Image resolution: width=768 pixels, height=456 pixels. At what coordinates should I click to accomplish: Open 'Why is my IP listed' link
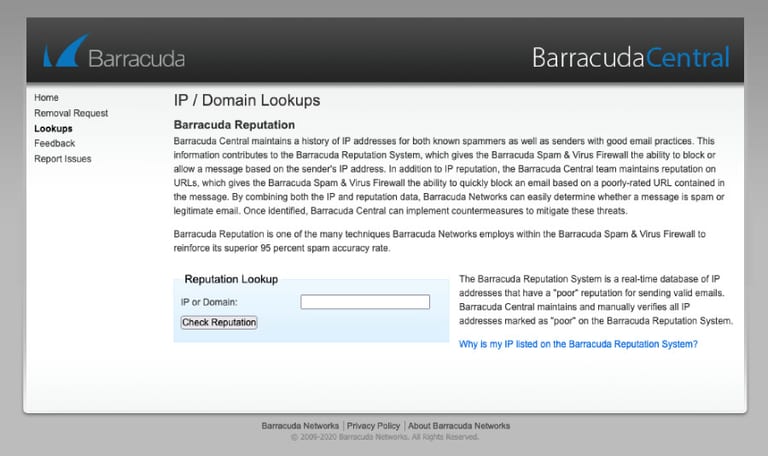coord(578,344)
